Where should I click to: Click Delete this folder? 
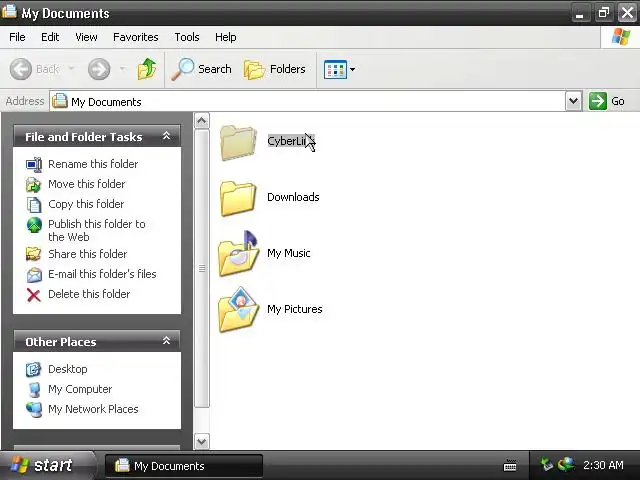pyautogui.click(x=89, y=294)
